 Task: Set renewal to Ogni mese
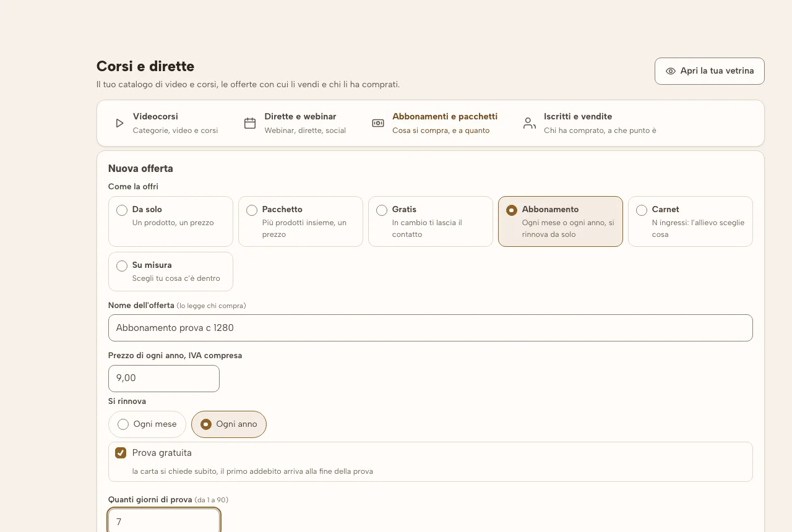pos(147,424)
